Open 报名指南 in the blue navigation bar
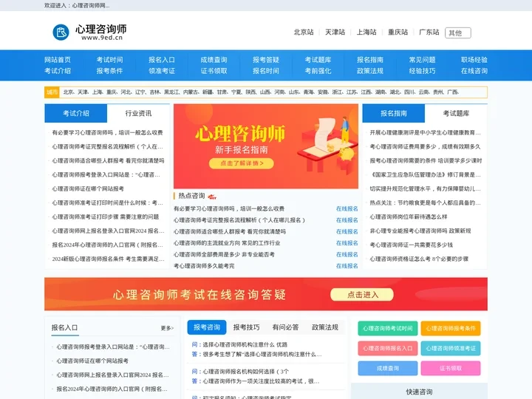Screen dimensions: 532x399 [370, 60]
